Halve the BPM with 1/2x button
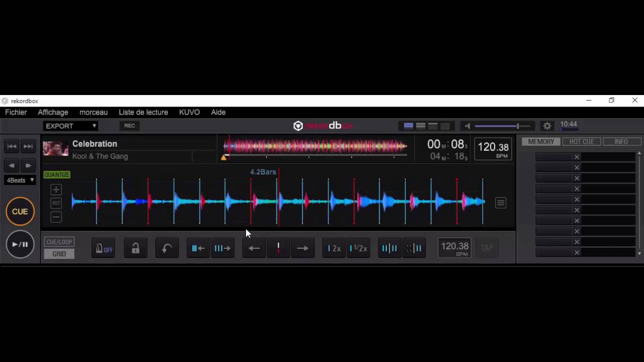The image size is (644, 362). (x=358, y=248)
